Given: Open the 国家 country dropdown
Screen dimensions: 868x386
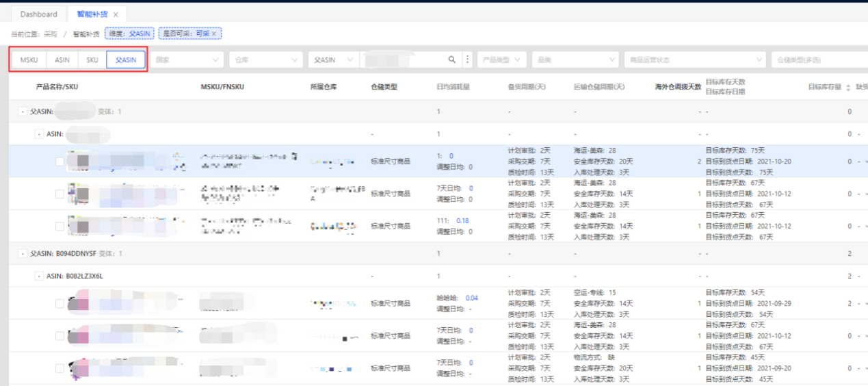Looking at the screenshot, I should [186, 60].
